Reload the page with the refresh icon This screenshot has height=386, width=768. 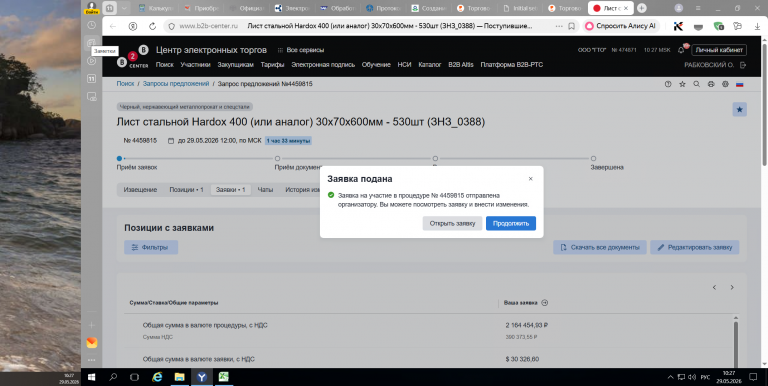pyautogui.click(x=152, y=26)
